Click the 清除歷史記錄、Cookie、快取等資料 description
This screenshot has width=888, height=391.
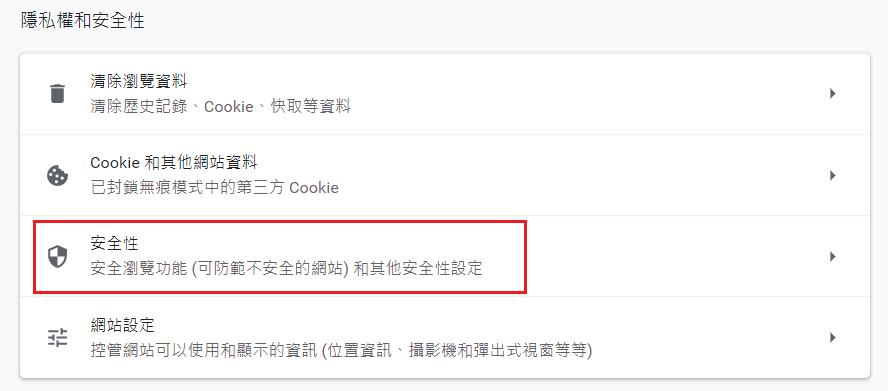[220, 107]
